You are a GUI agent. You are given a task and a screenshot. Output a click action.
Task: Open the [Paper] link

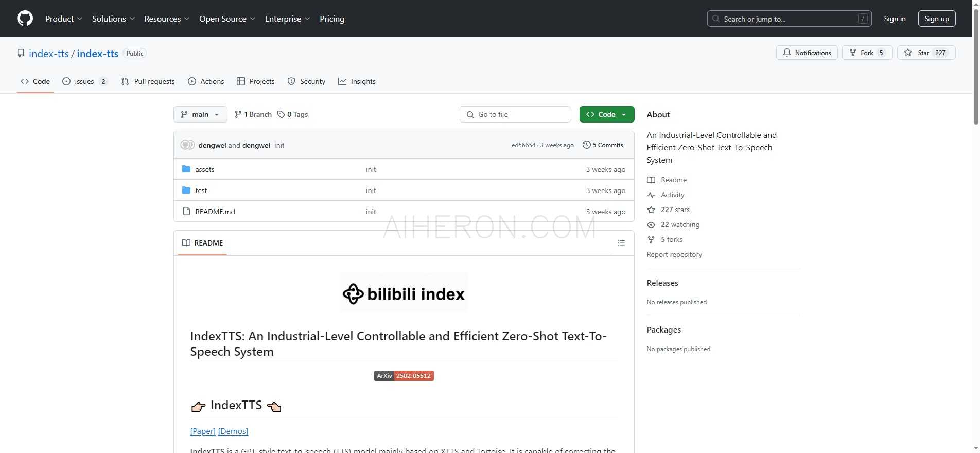coord(203,431)
